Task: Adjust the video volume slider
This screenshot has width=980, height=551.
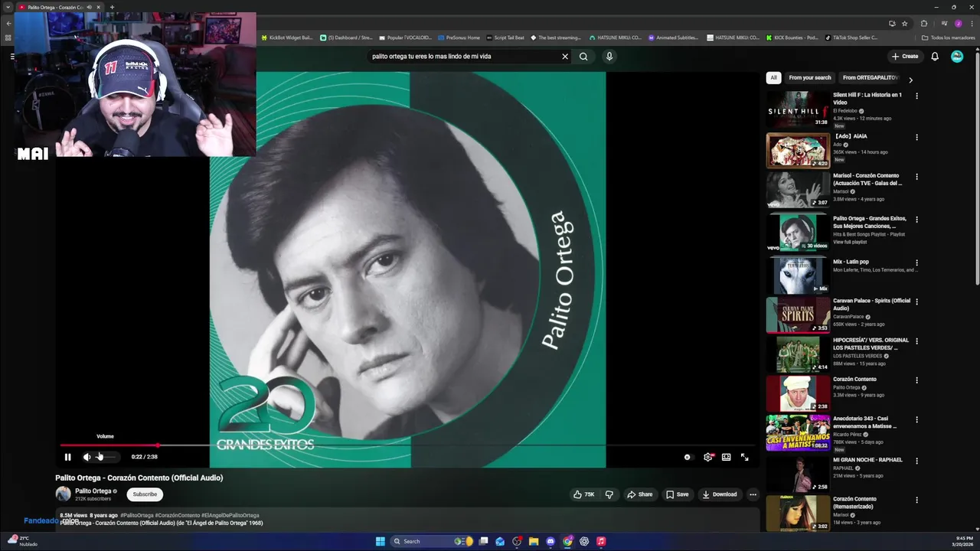Action: (106, 457)
